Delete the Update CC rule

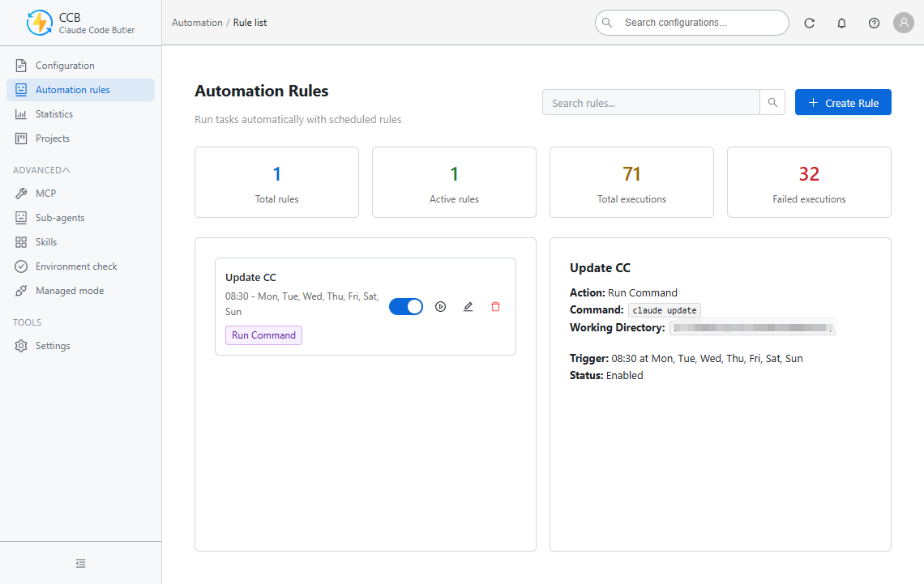[495, 307]
